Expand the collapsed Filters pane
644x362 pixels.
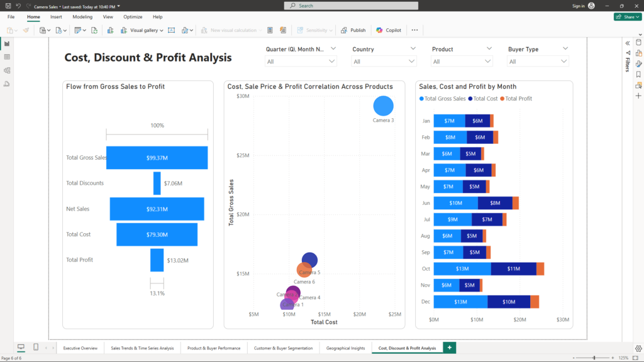coord(628,43)
